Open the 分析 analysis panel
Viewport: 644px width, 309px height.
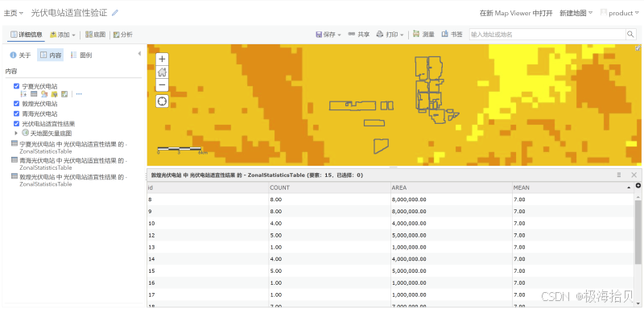[x=123, y=35]
